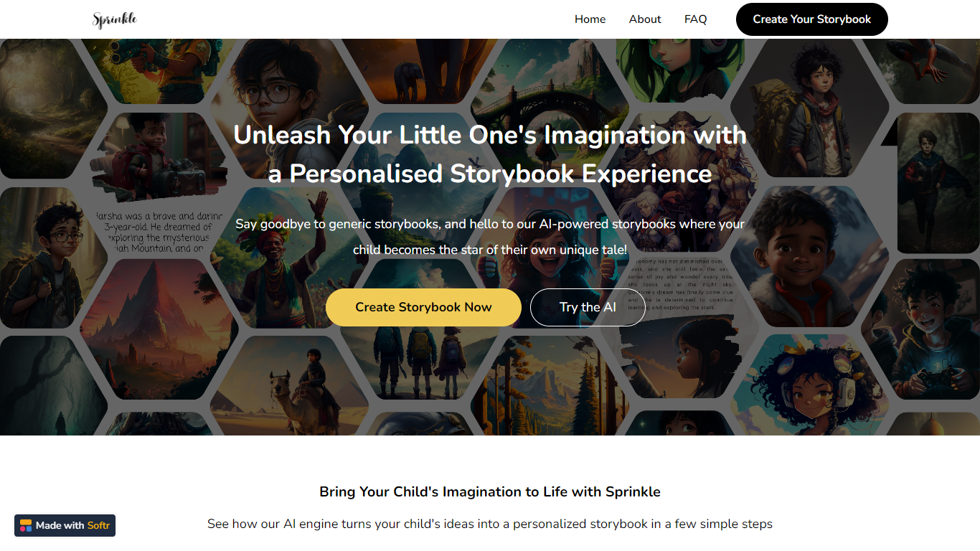Click the hero headline text

490,154
